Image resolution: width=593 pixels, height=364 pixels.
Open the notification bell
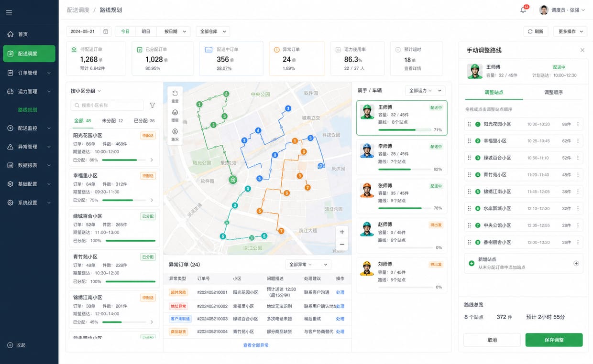coord(523,10)
